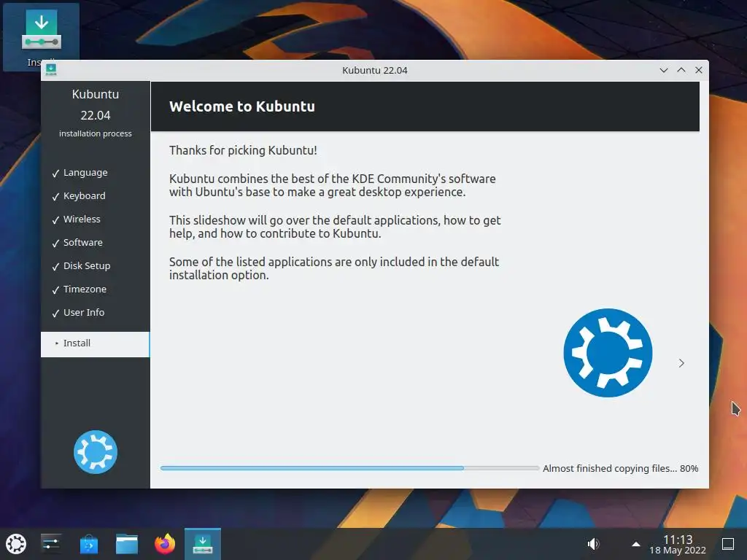Image resolution: width=747 pixels, height=560 pixels.
Task: Click the large Kubuntu gear logo in the slideshow
Action: click(608, 353)
